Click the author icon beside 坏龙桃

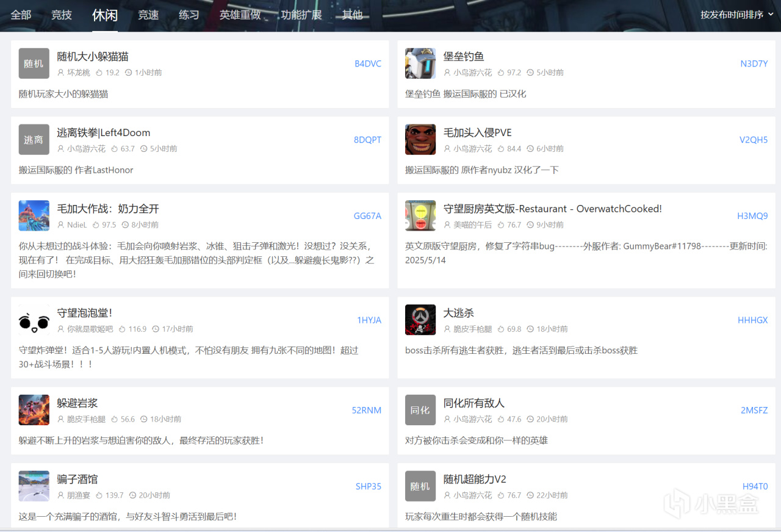click(x=61, y=73)
